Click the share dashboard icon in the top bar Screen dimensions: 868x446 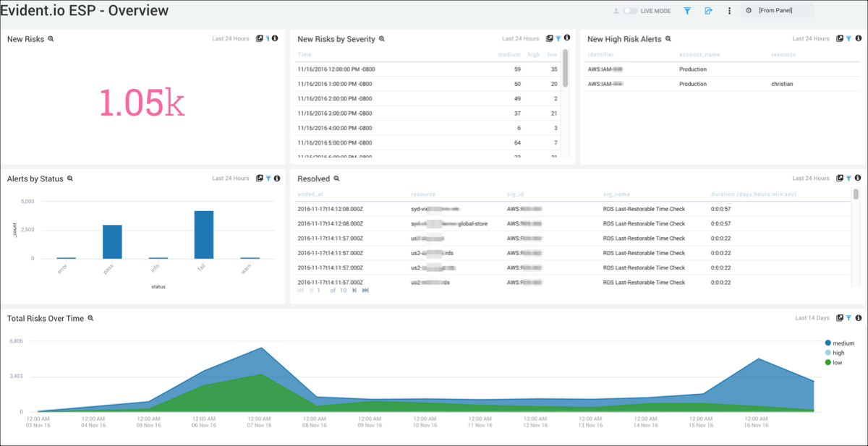[x=707, y=11]
